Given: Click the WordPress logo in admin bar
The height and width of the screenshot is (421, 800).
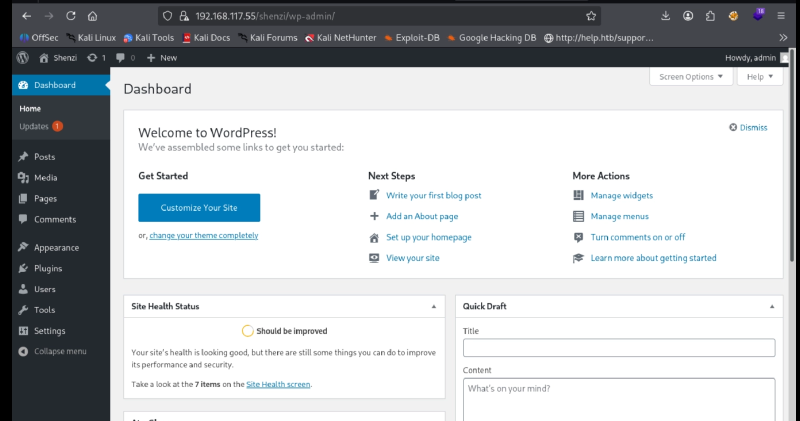Looking at the screenshot, I should click(x=22, y=58).
